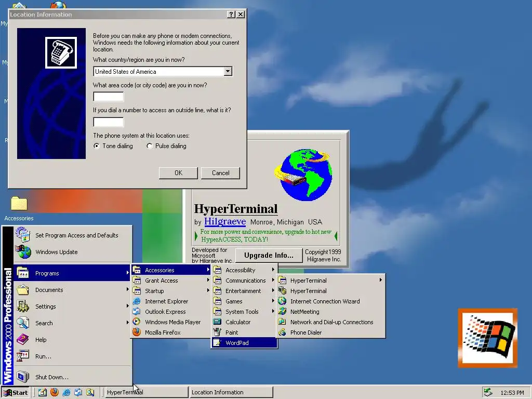532x399 pixels.
Task: Click the Start button
Action: tap(16, 393)
